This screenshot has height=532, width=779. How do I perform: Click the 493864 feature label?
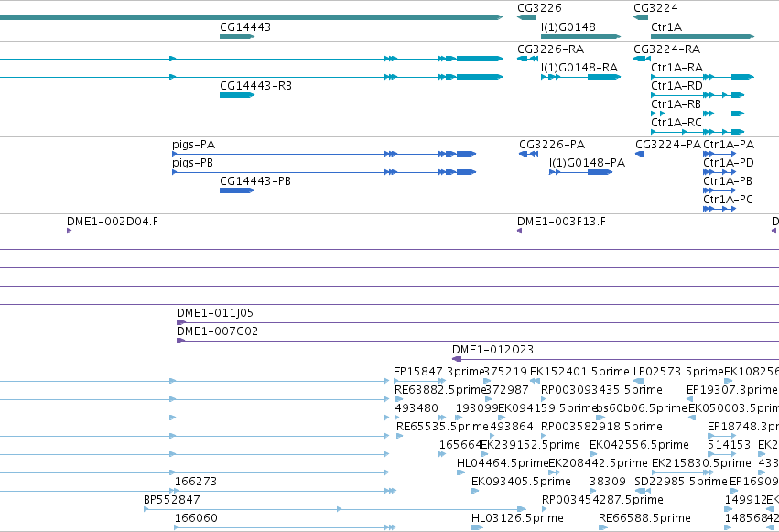512,427
